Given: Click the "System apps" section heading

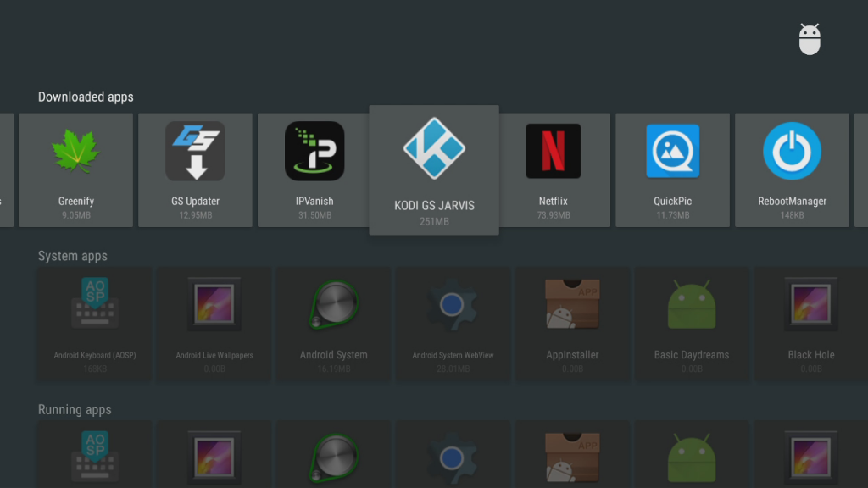Looking at the screenshot, I should point(73,256).
